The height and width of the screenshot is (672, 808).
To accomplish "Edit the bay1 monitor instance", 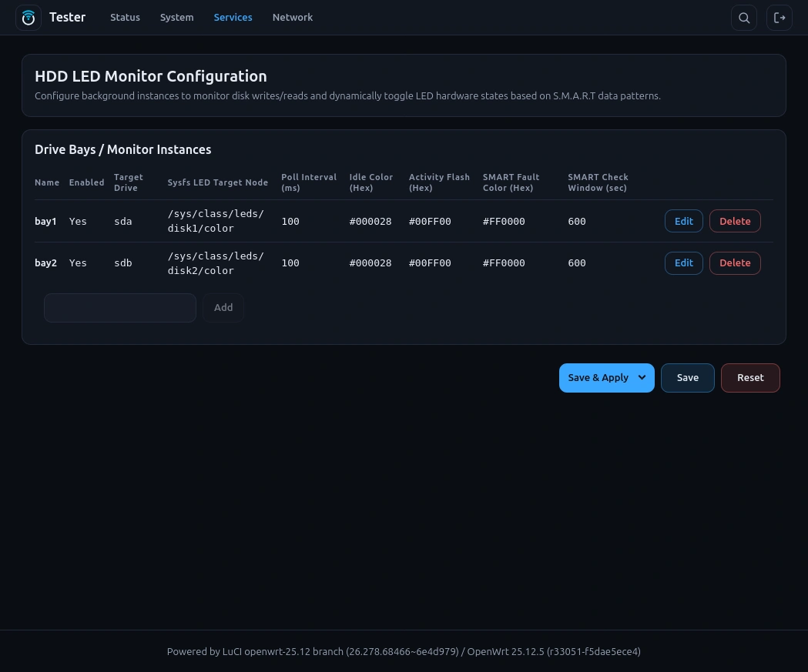I will point(684,221).
